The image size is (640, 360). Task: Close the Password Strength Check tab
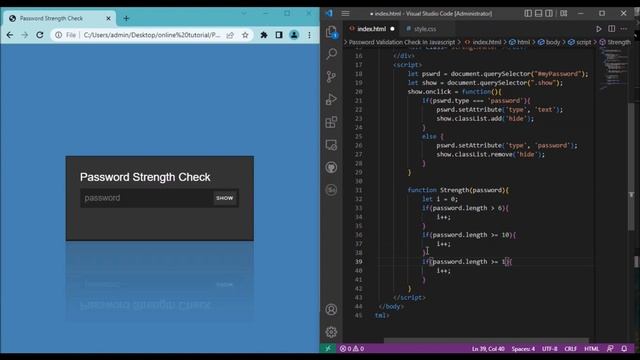(x=108, y=18)
